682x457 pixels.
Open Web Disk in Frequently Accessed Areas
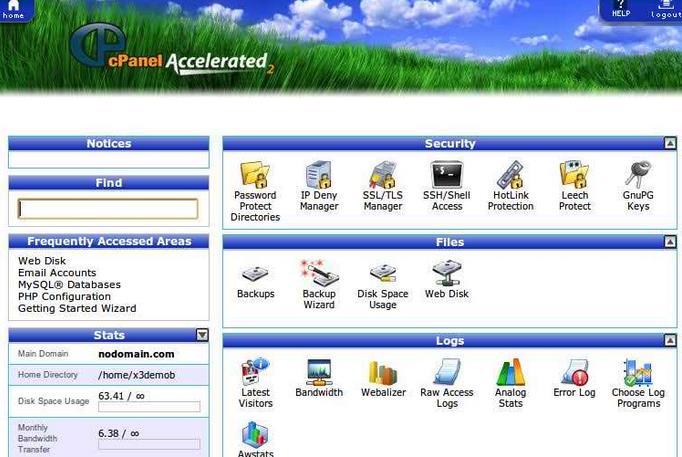(x=42, y=261)
